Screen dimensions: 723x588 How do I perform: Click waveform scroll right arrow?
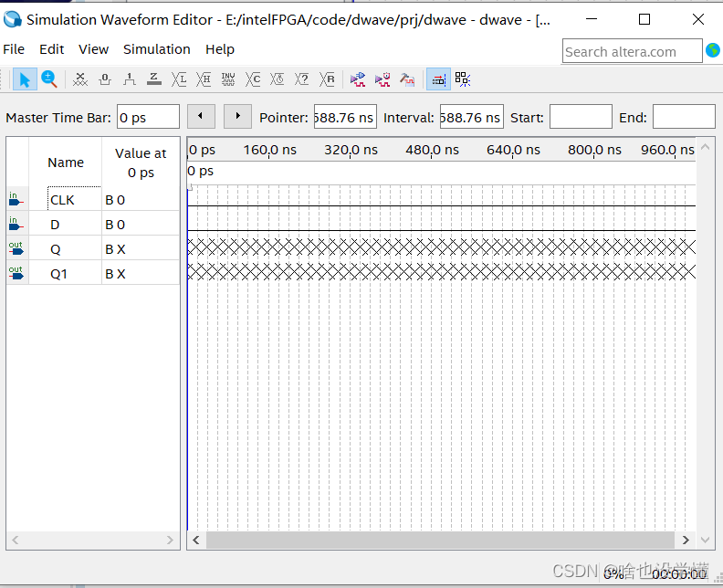point(686,540)
